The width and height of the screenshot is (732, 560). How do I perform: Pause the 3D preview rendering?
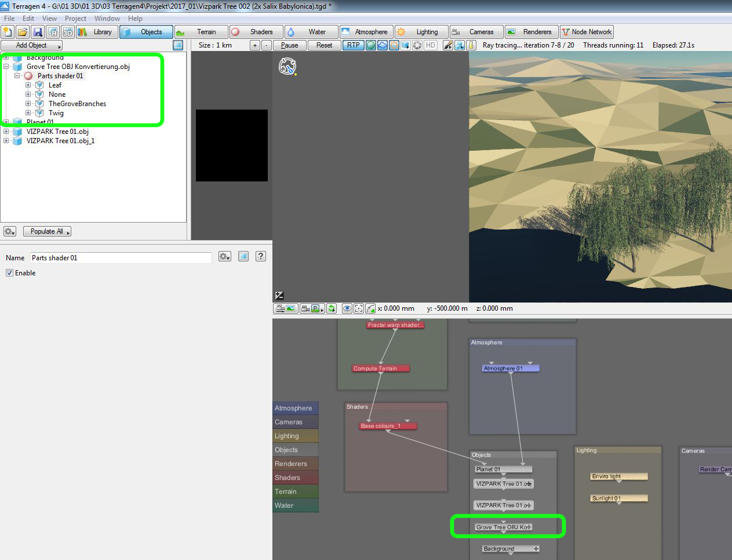point(289,45)
